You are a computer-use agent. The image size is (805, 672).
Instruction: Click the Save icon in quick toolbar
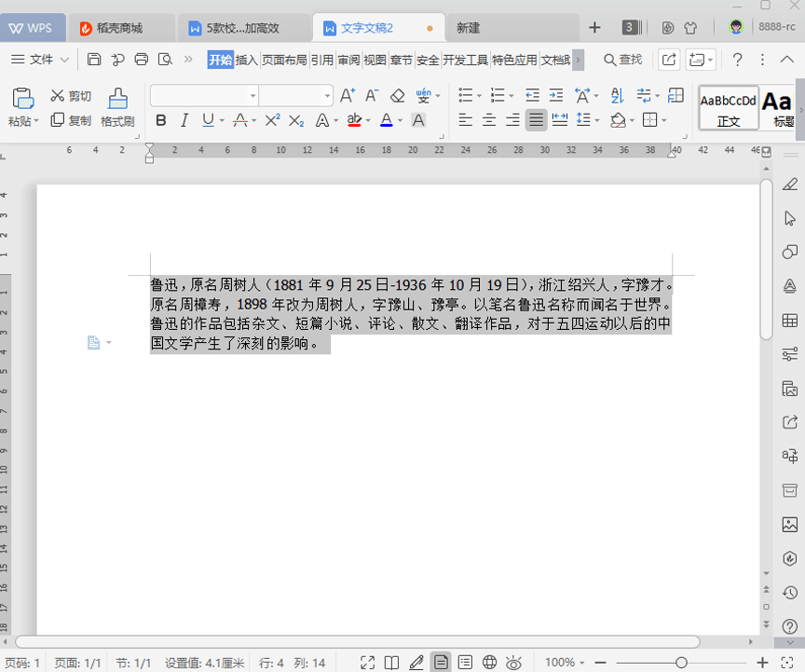[94, 60]
